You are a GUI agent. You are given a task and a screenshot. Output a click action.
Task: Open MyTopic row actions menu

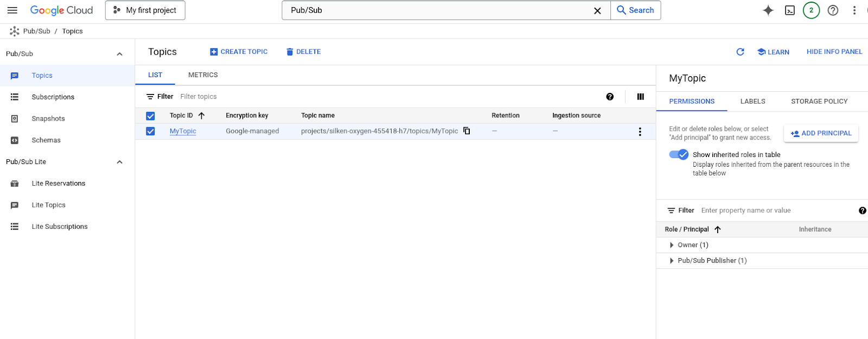click(x=640, y=131)
